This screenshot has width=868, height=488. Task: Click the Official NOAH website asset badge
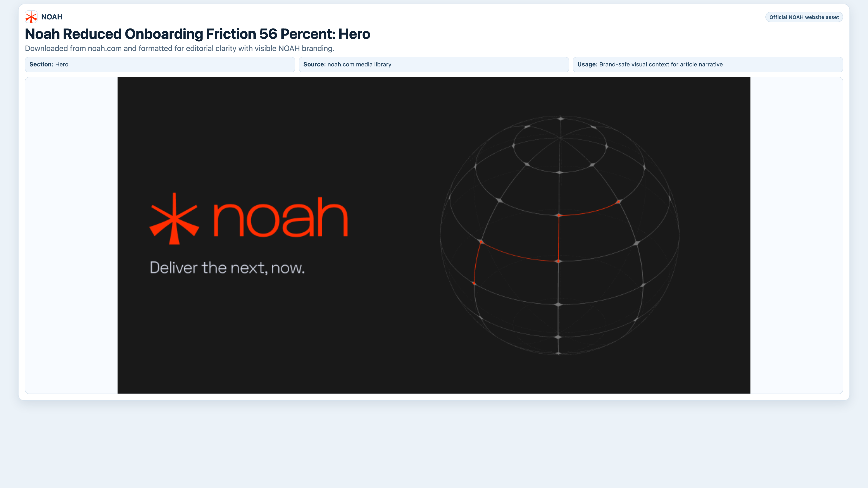804,17
